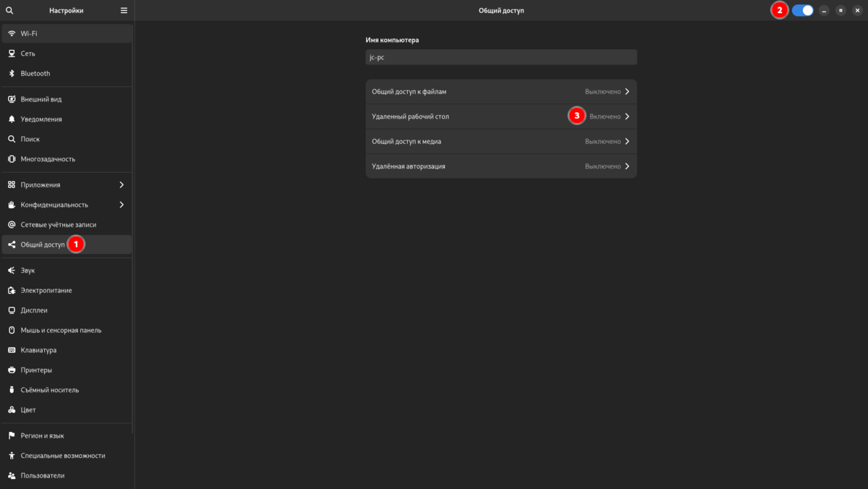Select Принтеры label in sidebar

(x=36, y=370)
